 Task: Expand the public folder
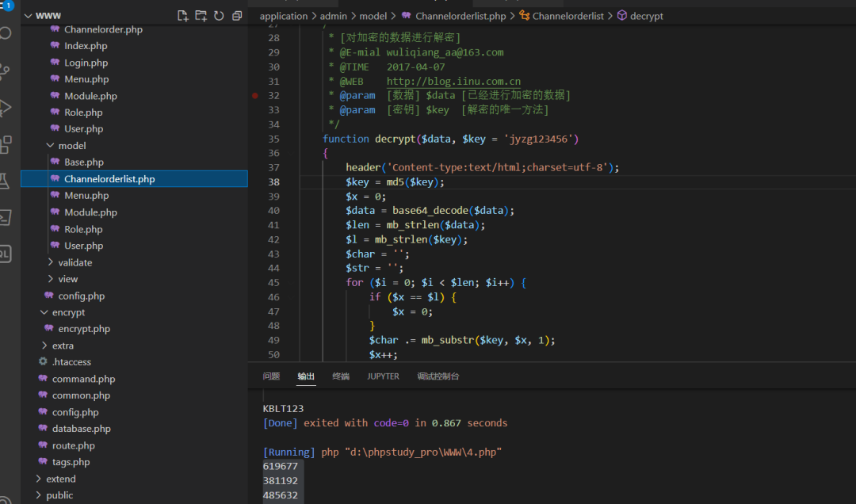coord(38,494)
